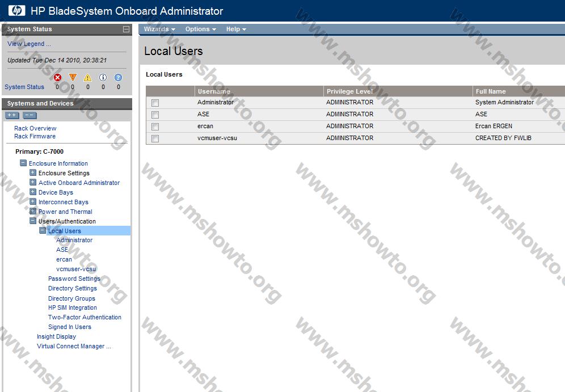Select Enclosure Information in the tree
Viewport: 565px width, 392px height.
click(58, 163)
